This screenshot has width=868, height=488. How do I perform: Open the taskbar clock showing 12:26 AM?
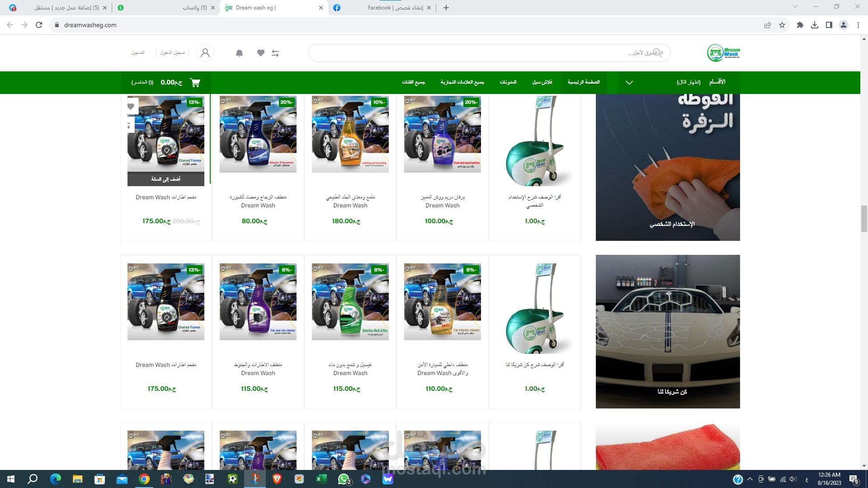(830, 479)
